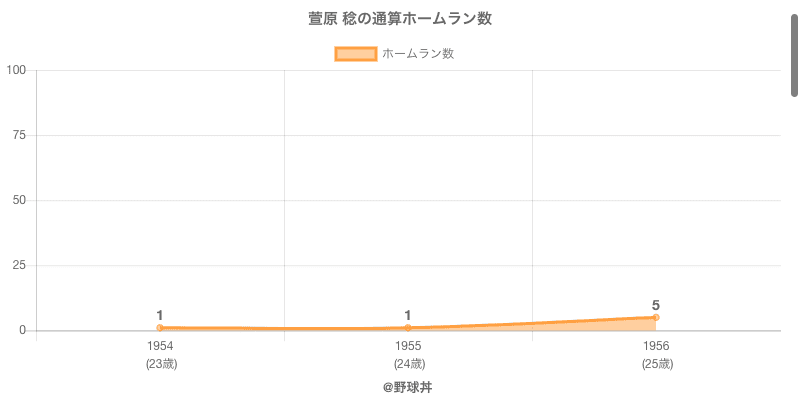Image resolution: width=800 pixels, height=400 pixels.
Task: Click the 100 y-axis tick label
Action: click(17, 70)
